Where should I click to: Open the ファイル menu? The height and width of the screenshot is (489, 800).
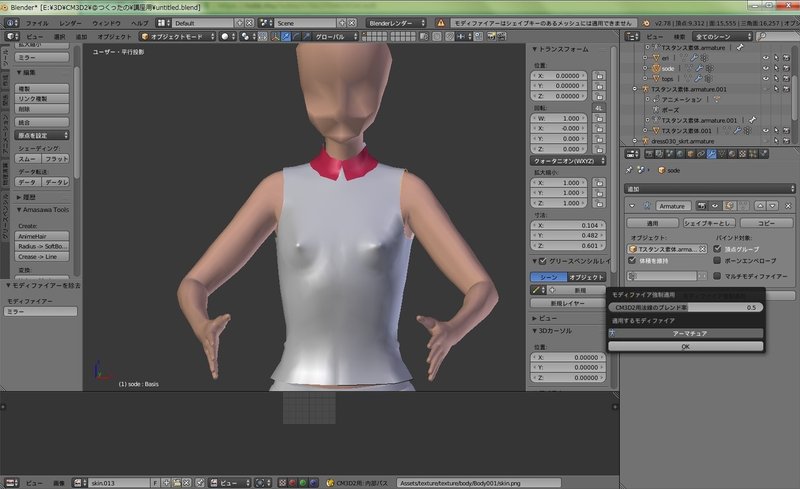click(35, 21)
